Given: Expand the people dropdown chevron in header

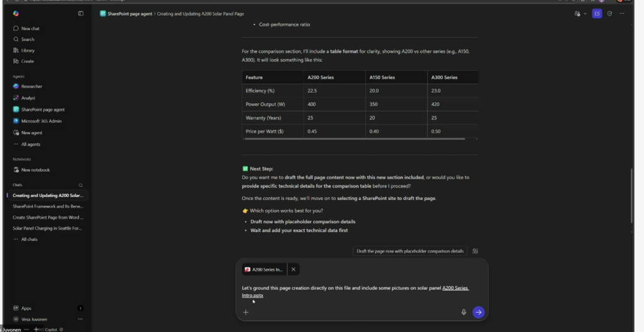Looking at the screenshot, I should click(x=585, y=13).
